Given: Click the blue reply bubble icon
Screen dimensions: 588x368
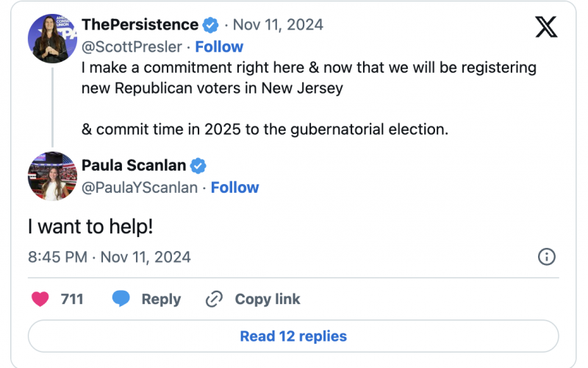Looking at the screenshot, I should (121, 300).
